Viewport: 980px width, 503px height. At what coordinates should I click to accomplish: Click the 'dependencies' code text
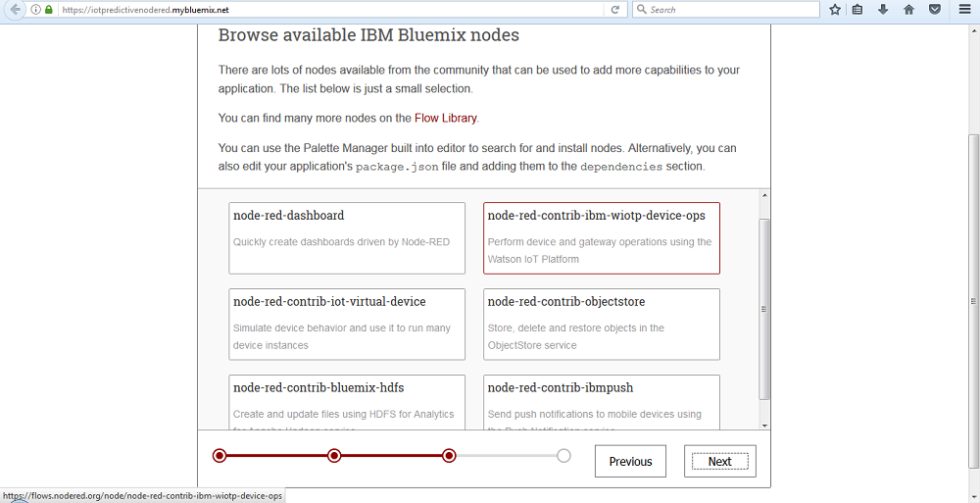(x=621, y=168)
